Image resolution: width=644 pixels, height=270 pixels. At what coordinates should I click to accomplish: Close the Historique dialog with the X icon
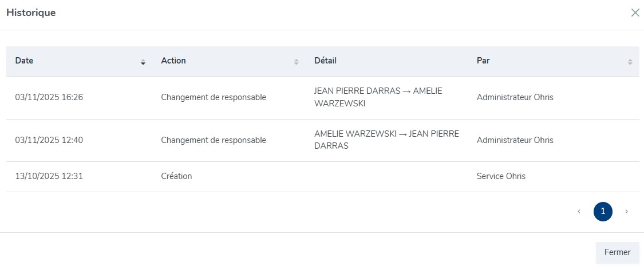pos(635,13)
